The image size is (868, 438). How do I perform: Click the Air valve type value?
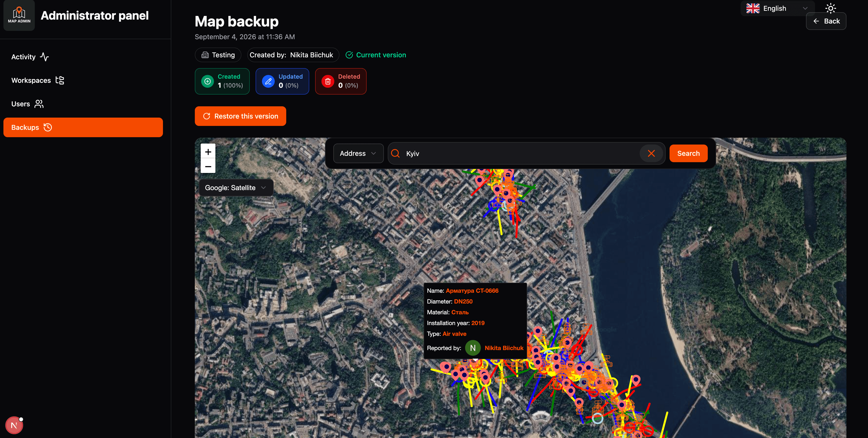(454, 334)
